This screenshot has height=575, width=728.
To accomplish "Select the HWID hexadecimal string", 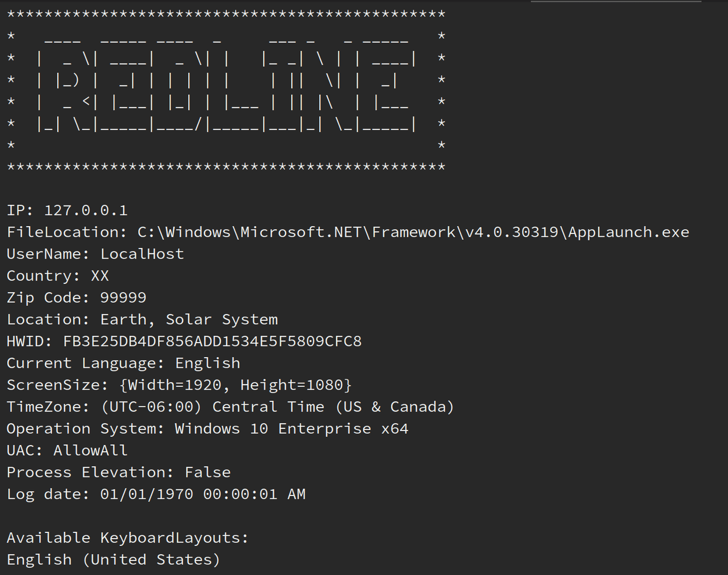I will (212, 341).
